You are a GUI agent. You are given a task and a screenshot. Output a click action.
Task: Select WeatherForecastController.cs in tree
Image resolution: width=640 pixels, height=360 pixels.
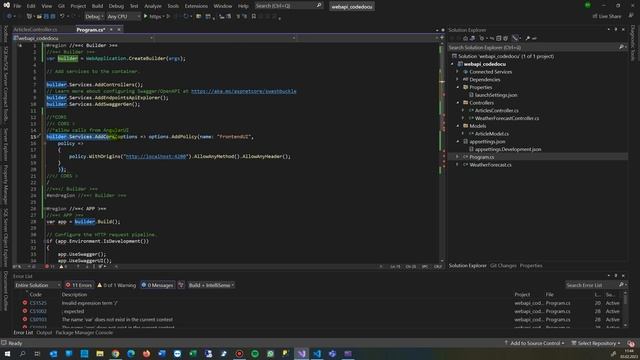coord(507,118)
